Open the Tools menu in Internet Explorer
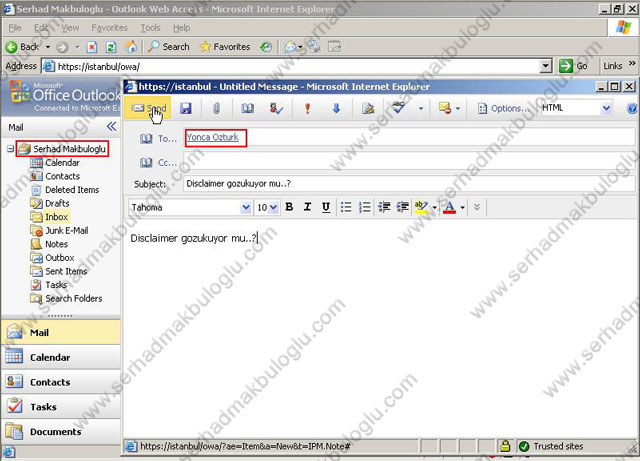The image size is (640, 461). [x=150, y=28]
